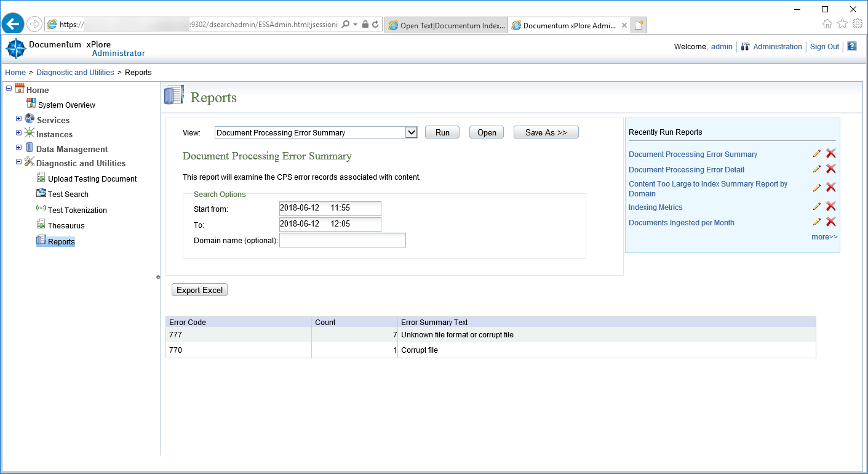Viewport: 868px width, 474px height.
Task: Click Home breadcrumb link
Action: [x=15, y=73]
